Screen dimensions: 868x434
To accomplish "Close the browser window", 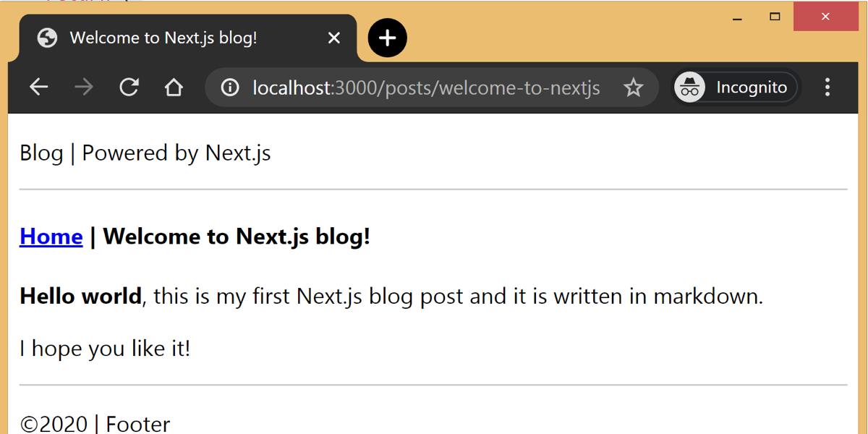I will 825,17.
